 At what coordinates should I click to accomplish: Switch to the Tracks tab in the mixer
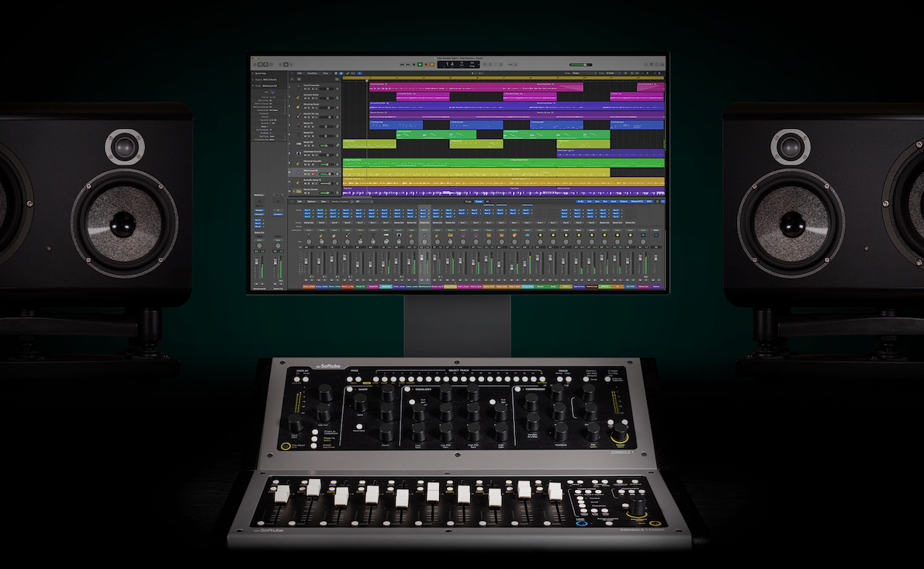479,200
